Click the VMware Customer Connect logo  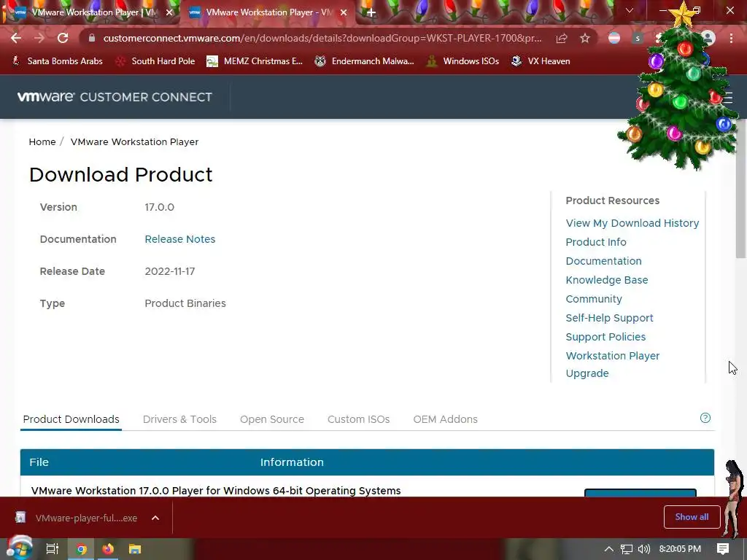point(115,97)
